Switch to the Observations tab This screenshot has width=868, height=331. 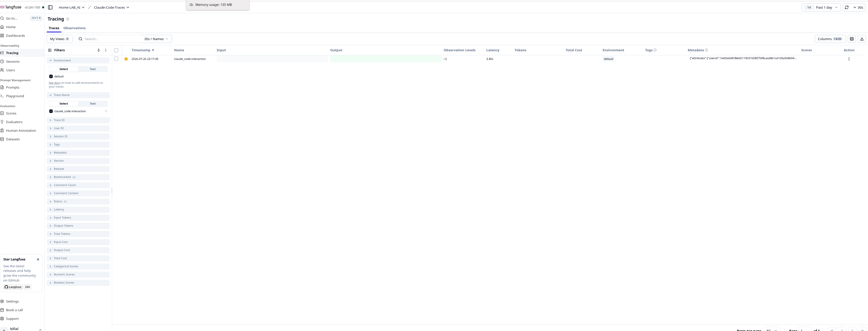click(74, 28)
